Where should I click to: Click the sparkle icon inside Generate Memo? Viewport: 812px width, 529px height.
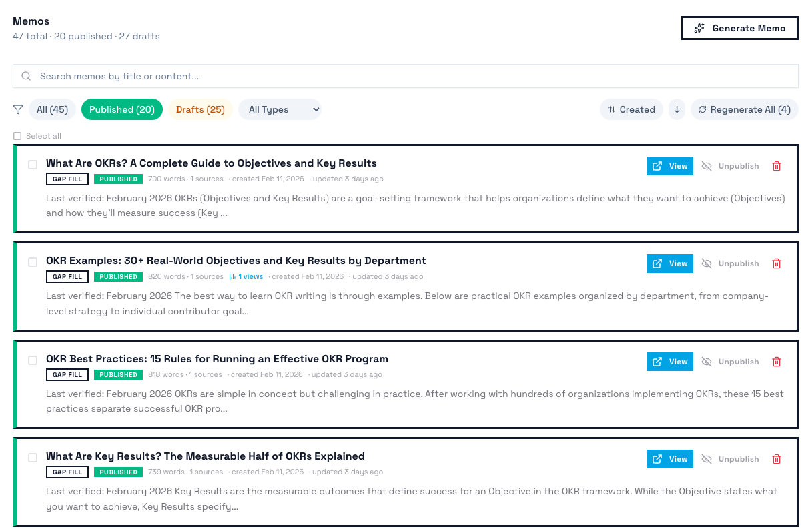coord(699,27)
